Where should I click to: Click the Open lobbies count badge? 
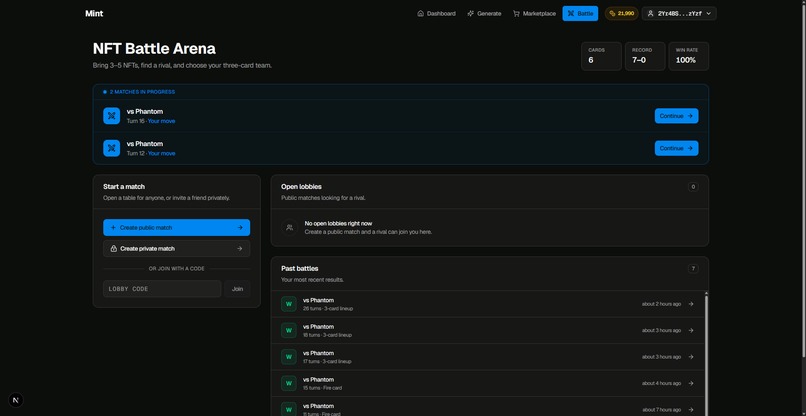[x=693, y=187]
